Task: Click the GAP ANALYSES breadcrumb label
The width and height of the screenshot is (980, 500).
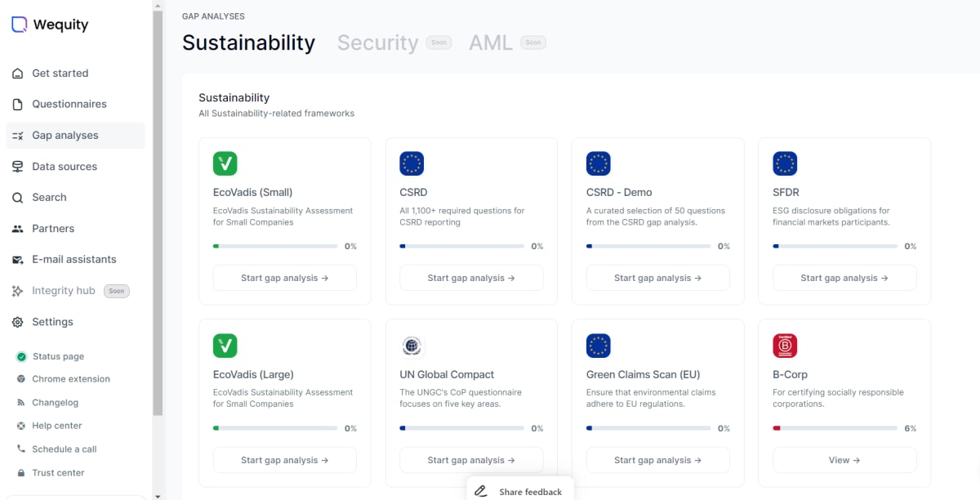Action: (213, 16)
